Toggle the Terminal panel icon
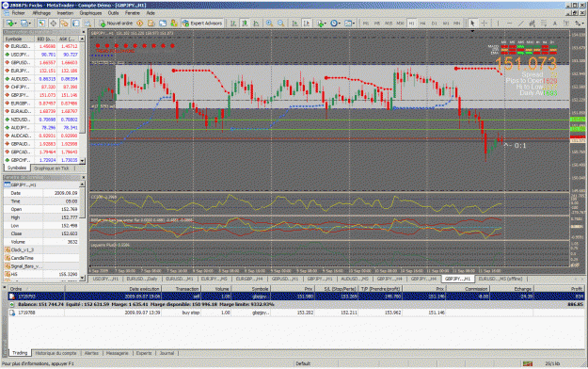 pyautogui.click(x=76, y=24)
